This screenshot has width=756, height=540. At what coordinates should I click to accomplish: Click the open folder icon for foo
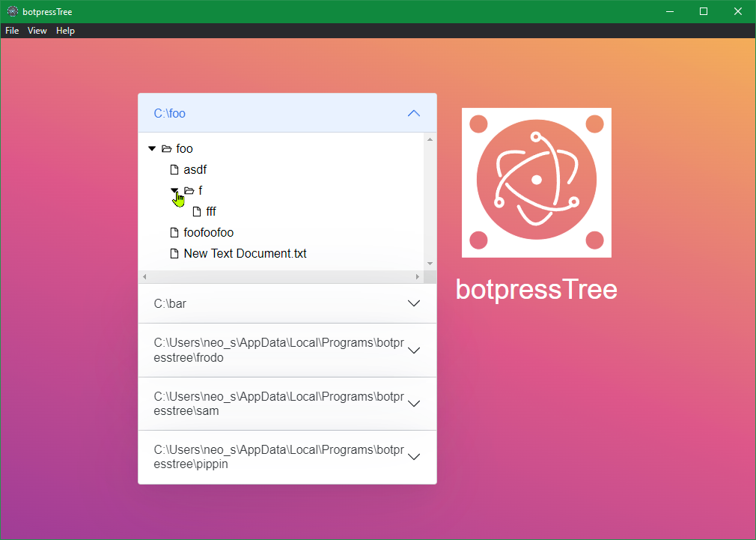pos(167,148)
